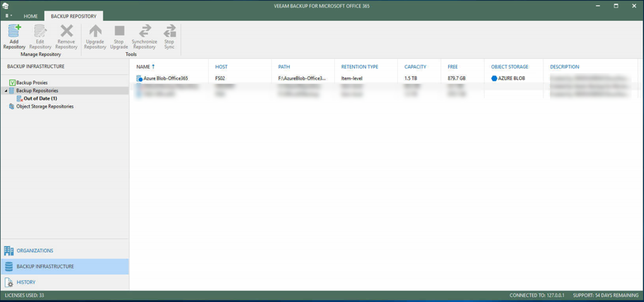Click the Edit Repository icon
644x302 pixels.
coord(40,31)
